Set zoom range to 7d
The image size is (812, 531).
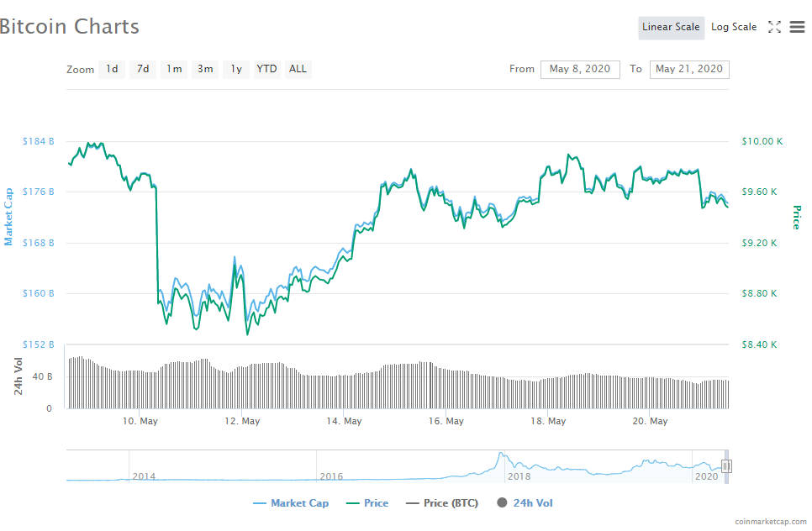(143, 69)
